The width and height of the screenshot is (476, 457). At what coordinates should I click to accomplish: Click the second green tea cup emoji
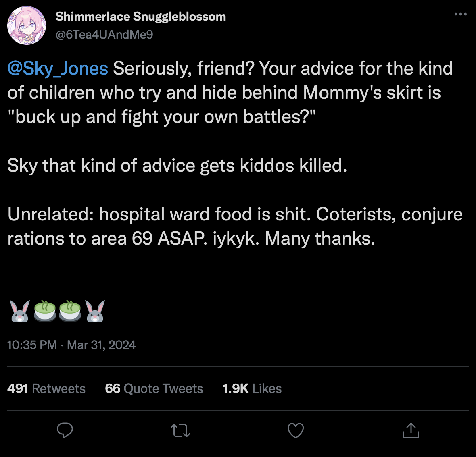pos(70,312)
